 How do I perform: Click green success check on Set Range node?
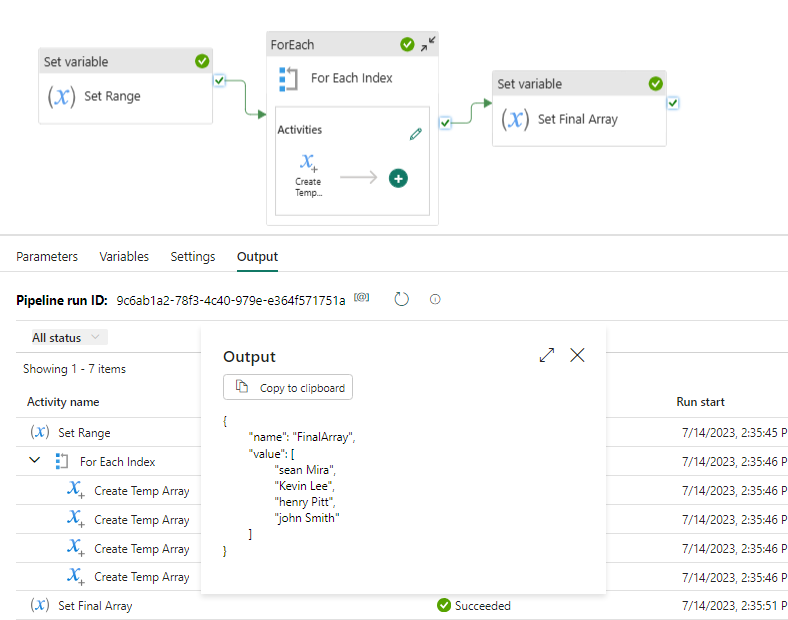tap(202, 61)
